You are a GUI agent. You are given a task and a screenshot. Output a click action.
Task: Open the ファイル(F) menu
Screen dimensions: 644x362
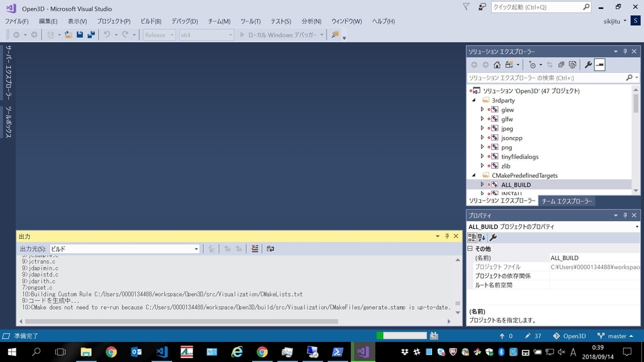tap(16, 21)
